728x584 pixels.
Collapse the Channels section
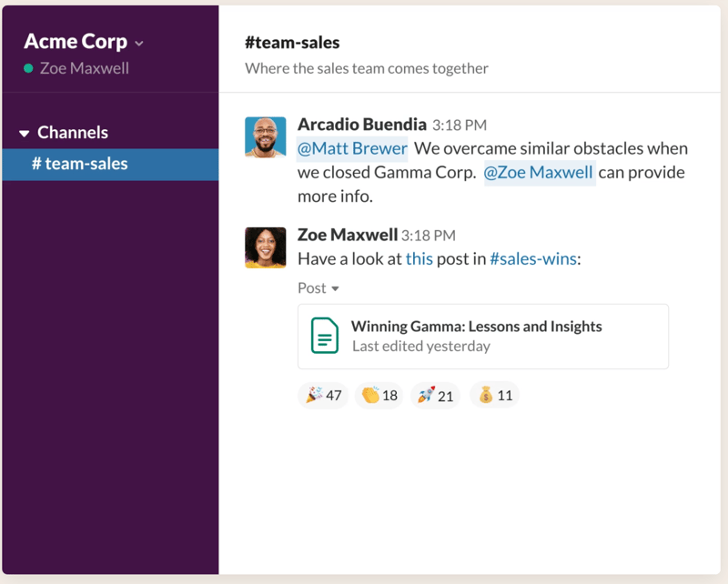(x=25, y=134)
